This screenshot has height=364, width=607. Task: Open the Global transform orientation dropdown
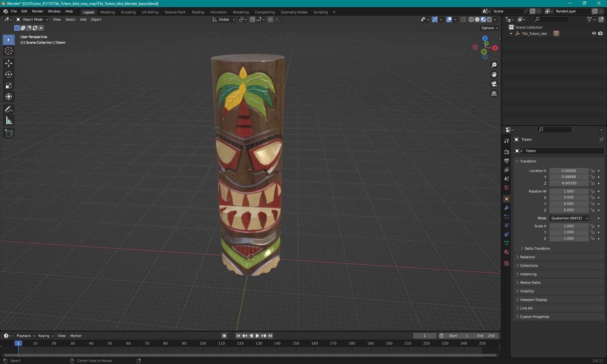tap(223, 20)
